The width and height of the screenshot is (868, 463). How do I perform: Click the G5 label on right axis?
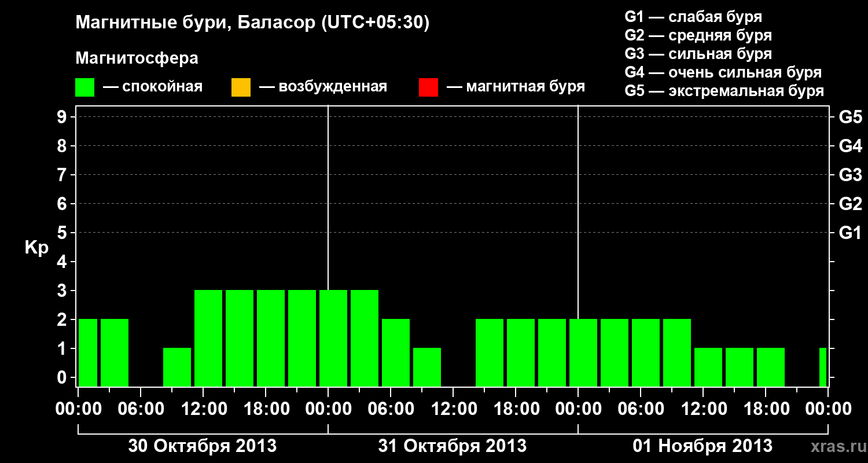click(x=851, y=117)
